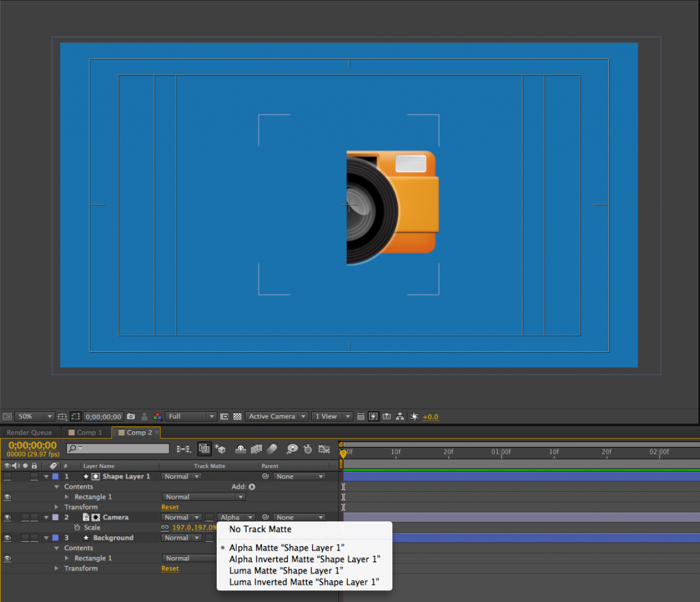The height and width of the screenshot is (602, 700).
Task: Choose Luma Matte "Shape Layer 1"
Action: 286,571
